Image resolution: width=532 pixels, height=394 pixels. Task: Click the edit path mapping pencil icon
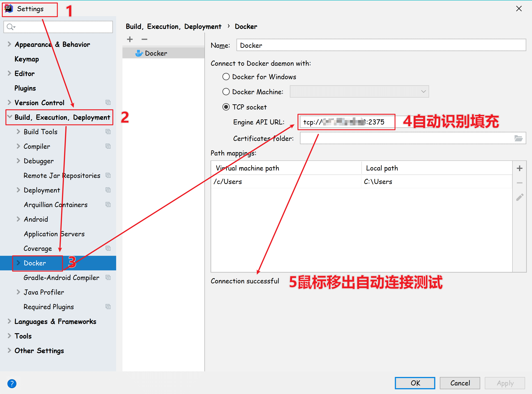[520, 197]
